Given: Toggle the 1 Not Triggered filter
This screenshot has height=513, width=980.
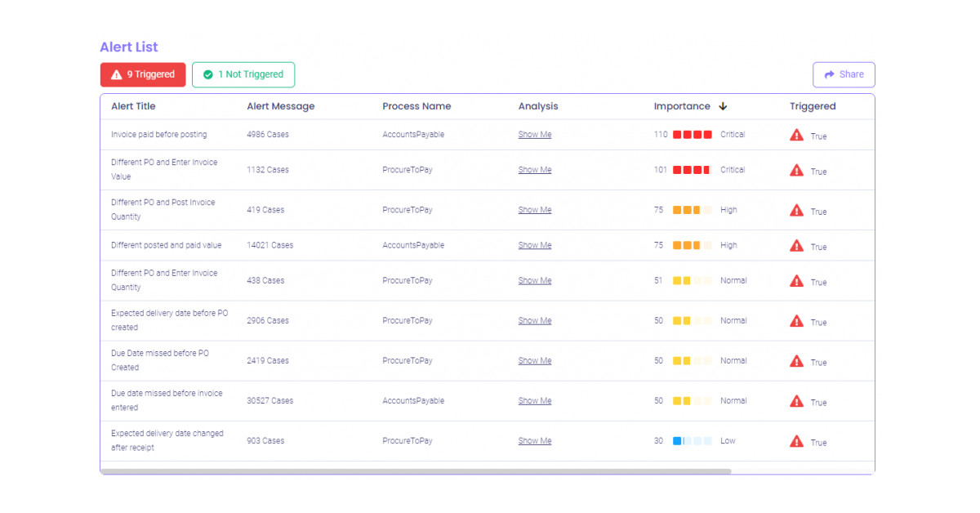Looking at the screenshot, I should tap(243, 74).
